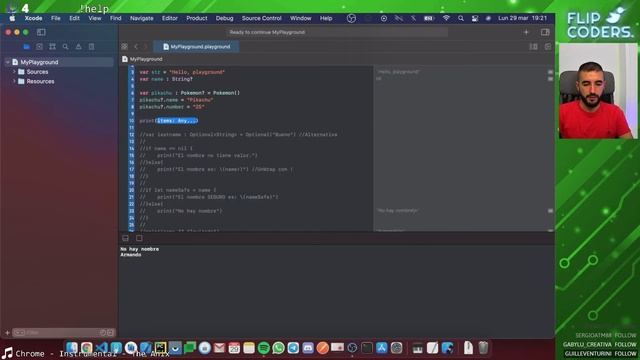Image resolution: width=640 pixels, height=360 pixels.
Task: Open the Xcode menu
Action: point(33,18)
